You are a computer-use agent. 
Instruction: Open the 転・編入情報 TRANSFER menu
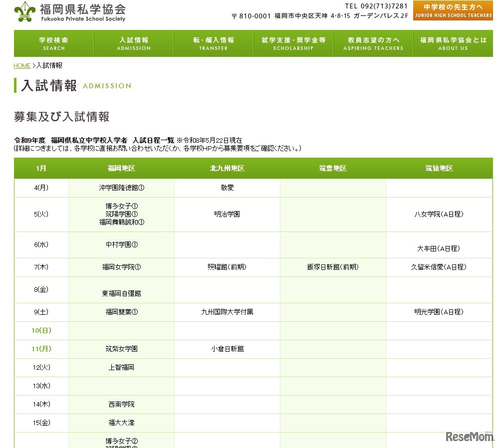click(x=214, y=43)
